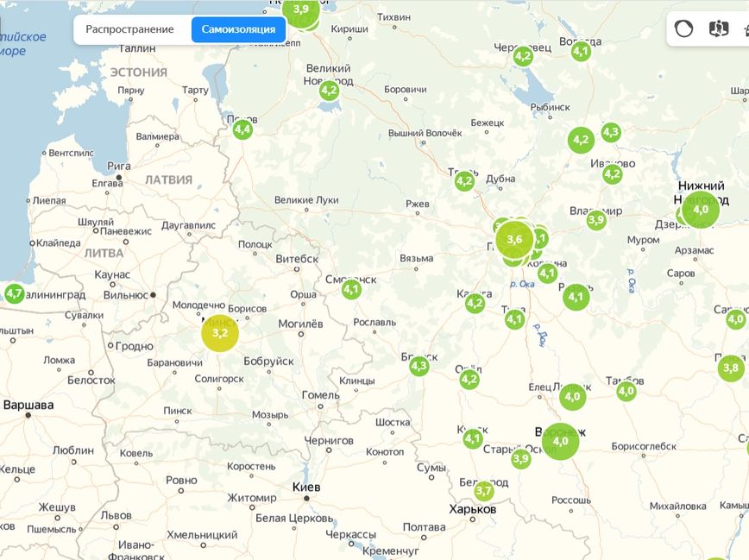Click the 4,1 marker near Вологда

coord(581,51)
